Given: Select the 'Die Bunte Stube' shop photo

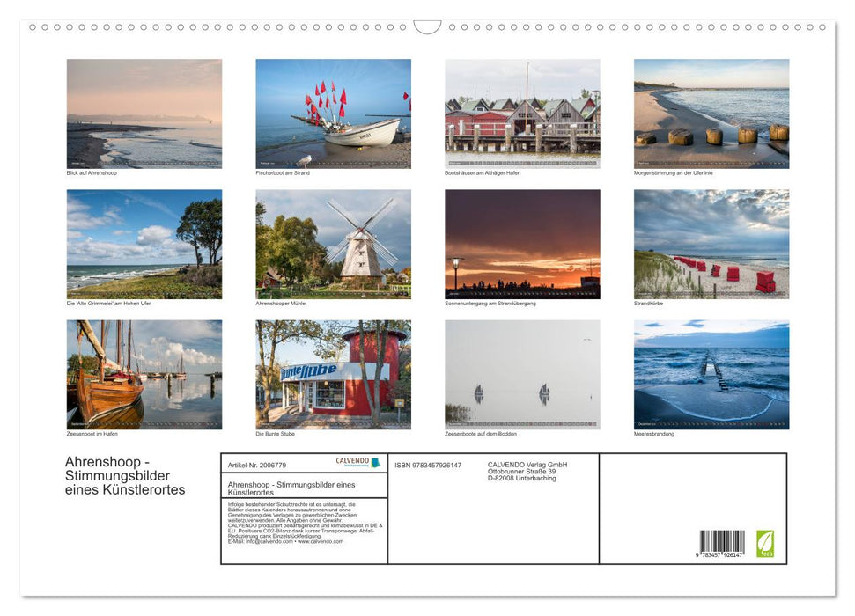Looking at the screenshot, I should click(x=333, y=374).
